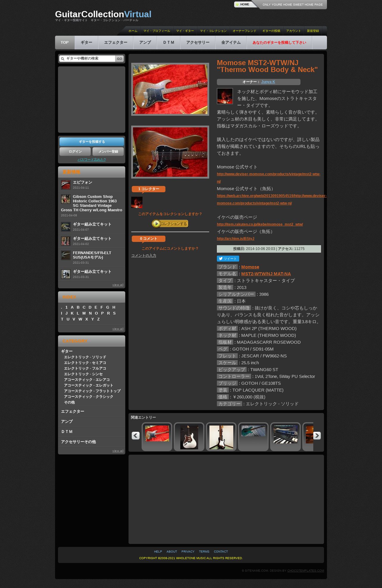
Task: Open ホーム in top menu
Action: point(133,31)
